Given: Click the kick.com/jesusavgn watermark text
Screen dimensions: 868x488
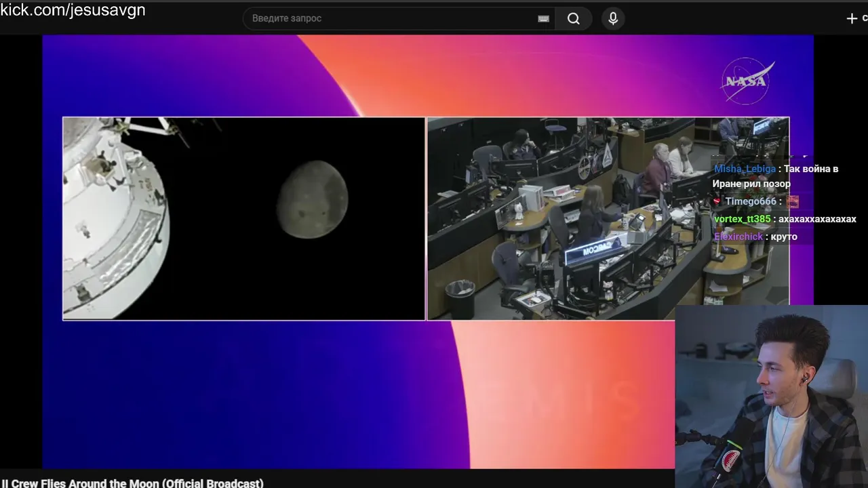Looking at the screenshot, I should 73,9.
